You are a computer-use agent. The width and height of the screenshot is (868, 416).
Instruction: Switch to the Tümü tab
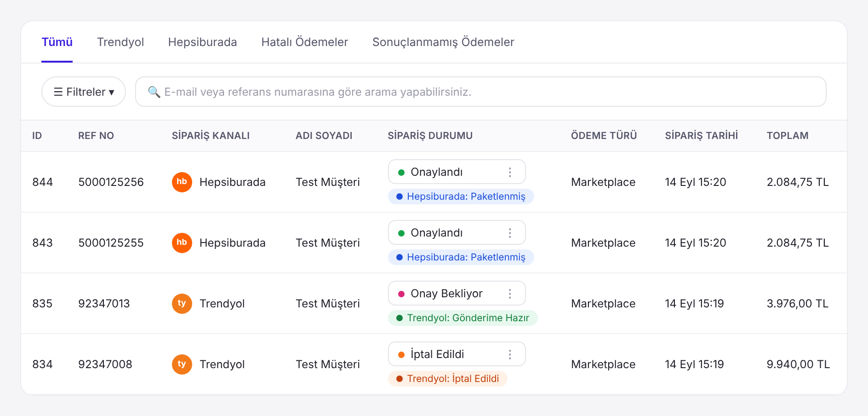point(57,42)
